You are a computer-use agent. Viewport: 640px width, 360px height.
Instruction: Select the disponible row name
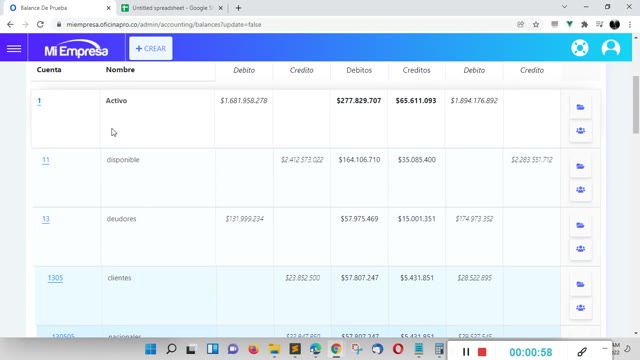coord(123,160)
